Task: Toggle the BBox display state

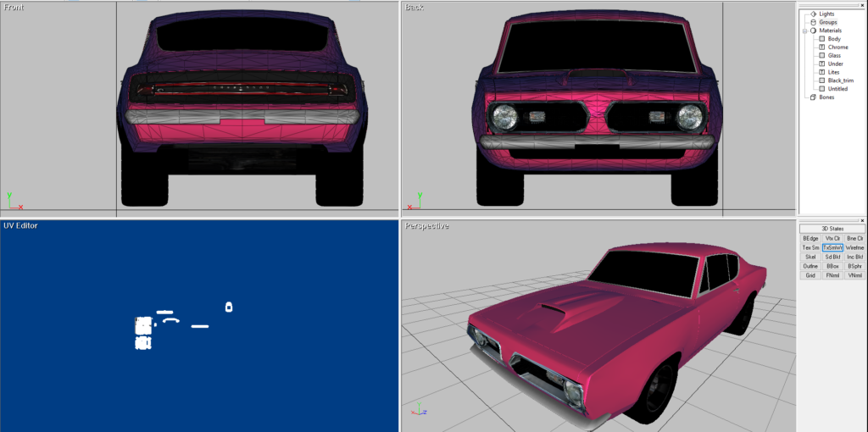Action: (832, 266)
